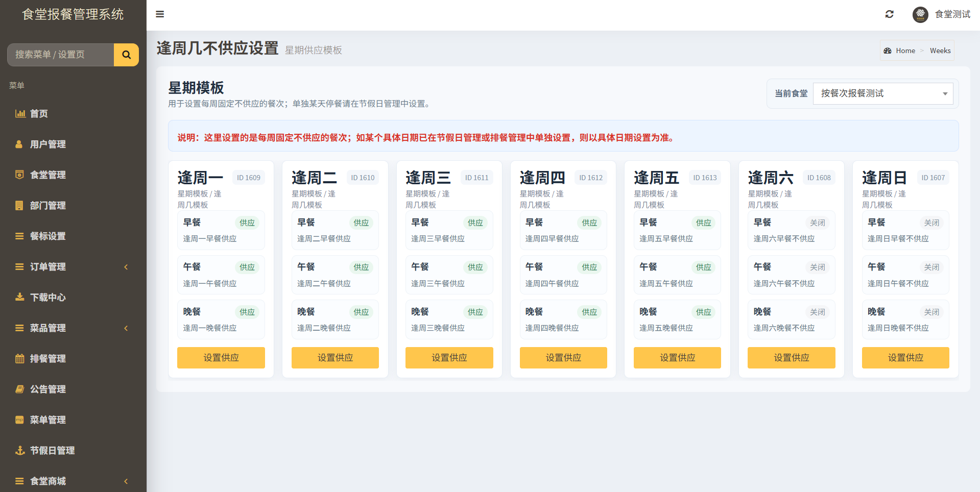Click the 搜索菜单 search input field
Screen dimensions: 980x492
60,55
